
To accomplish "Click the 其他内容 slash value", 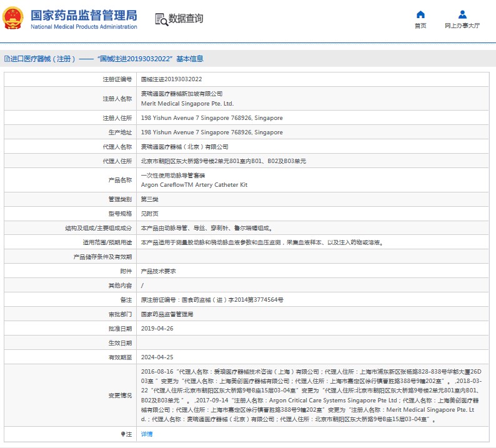I will [142, 286].
